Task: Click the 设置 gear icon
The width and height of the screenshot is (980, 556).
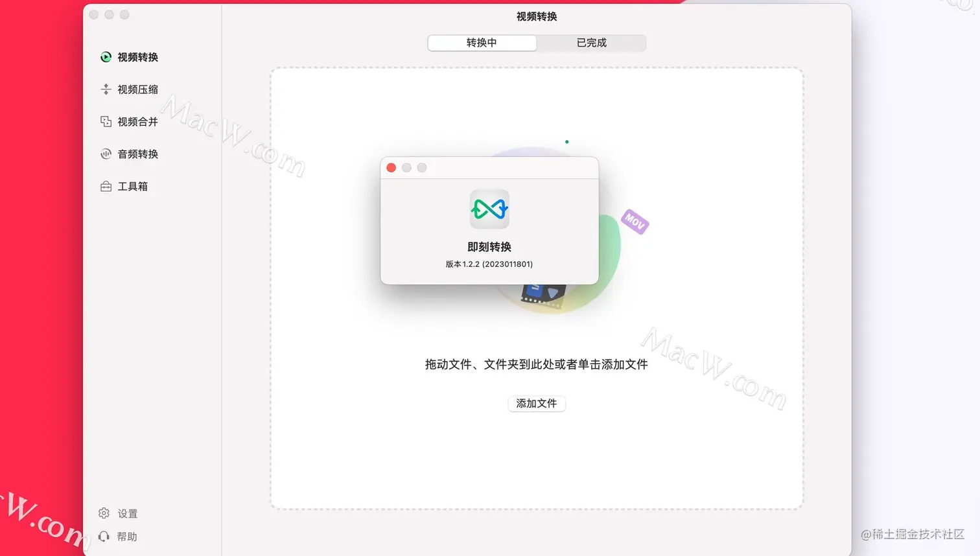Action: click(104, 513)
